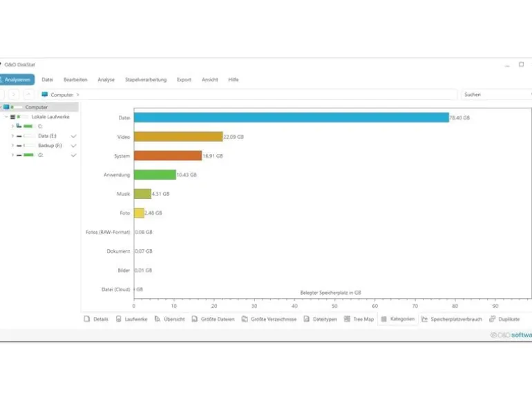Click the Computer icon in address bar
The image size is (532, 399).
point(44,95)
